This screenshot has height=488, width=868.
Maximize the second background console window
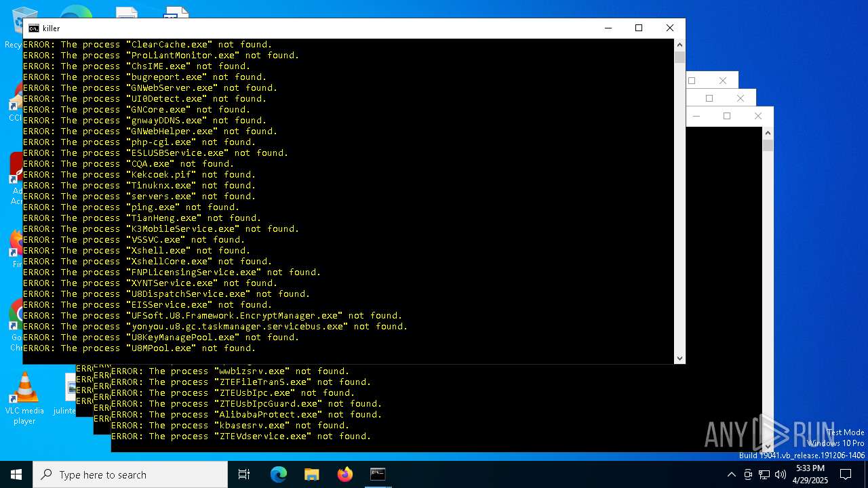(x=692, y=81)
